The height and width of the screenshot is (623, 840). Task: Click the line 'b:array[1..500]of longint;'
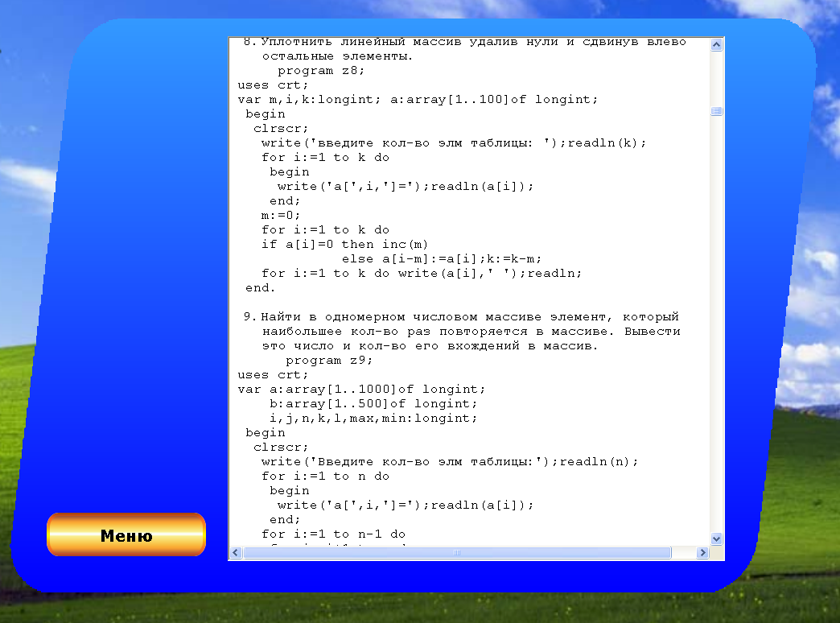coord(373,404)
